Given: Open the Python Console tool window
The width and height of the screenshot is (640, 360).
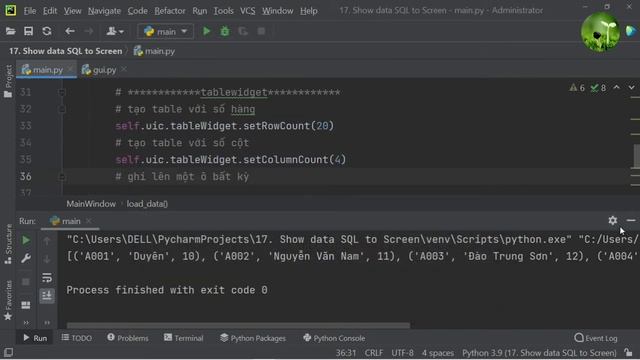Looking at the screenshot, I should (334, 338).
